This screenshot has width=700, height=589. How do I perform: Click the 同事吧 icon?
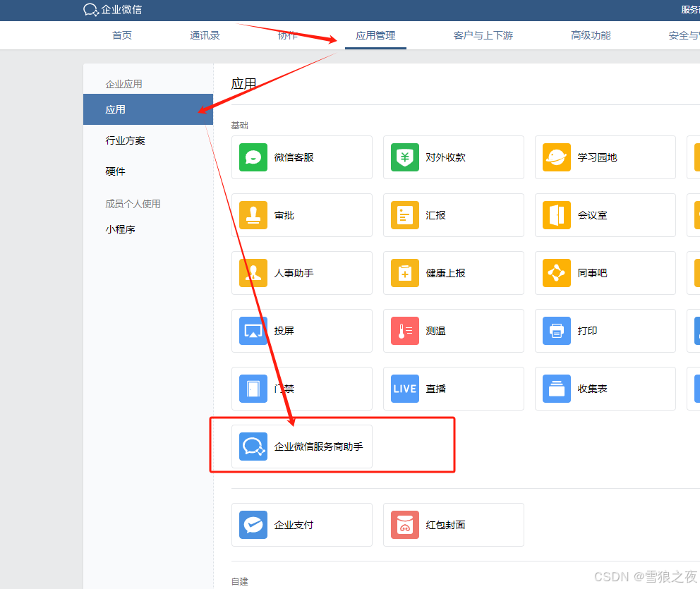tap(557, 273)
